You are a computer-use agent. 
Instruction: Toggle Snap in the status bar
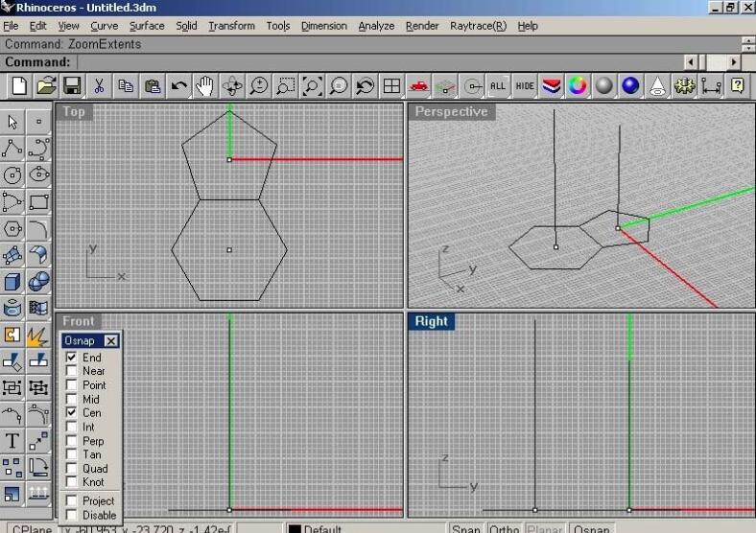pyautogui.click(x=466, y=528)
